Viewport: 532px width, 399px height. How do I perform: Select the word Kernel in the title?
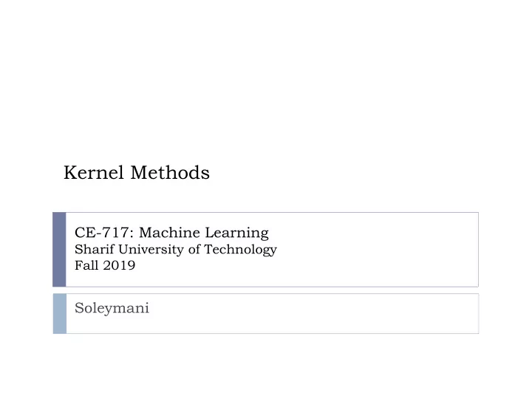point(94,173)
